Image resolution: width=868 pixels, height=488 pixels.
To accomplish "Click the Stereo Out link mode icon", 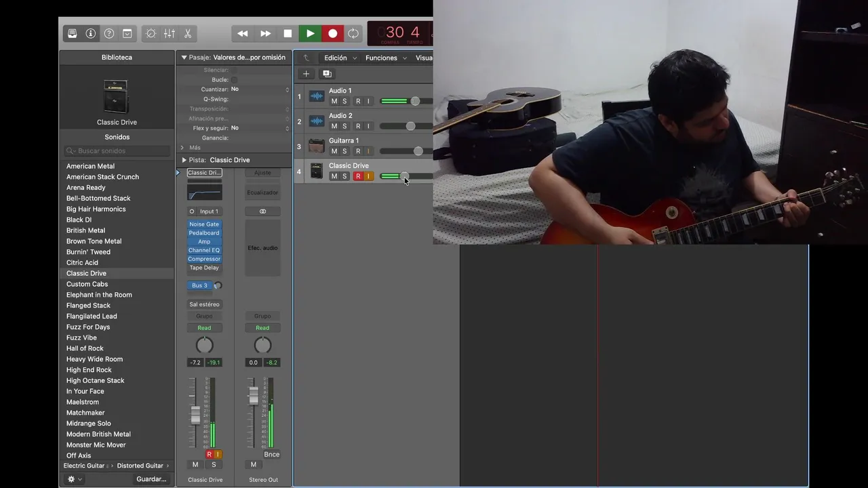I will click(x=262, y=211).
